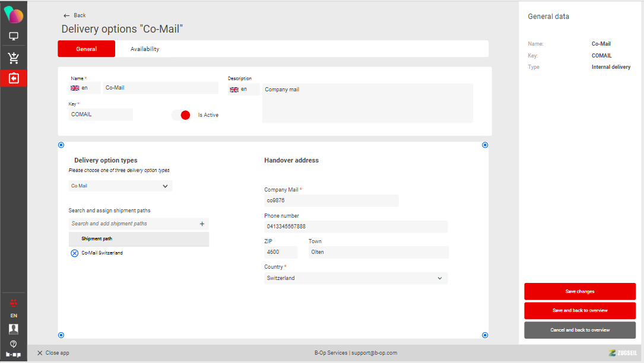The image size is (644, 363).
Task: Click the Save changes button
Action: (579, 292)
